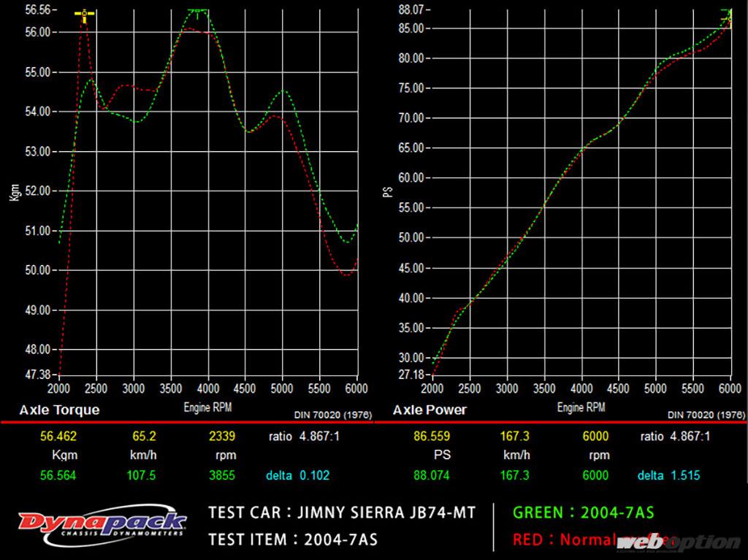748x560 pixels.
Task: Select the Axle Torque panel title
Action: (x=59, y=410)
